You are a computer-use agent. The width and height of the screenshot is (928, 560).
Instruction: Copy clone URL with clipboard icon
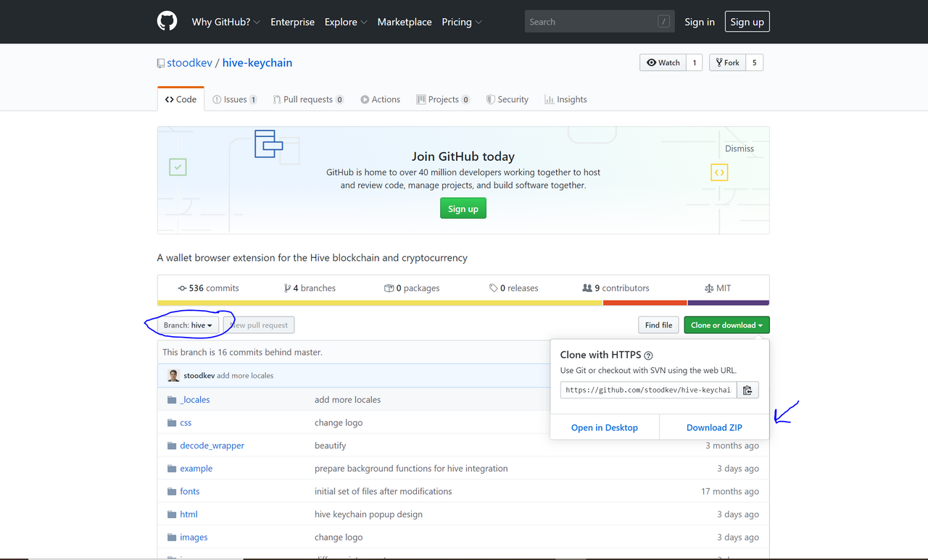click(x=747, y=390)
